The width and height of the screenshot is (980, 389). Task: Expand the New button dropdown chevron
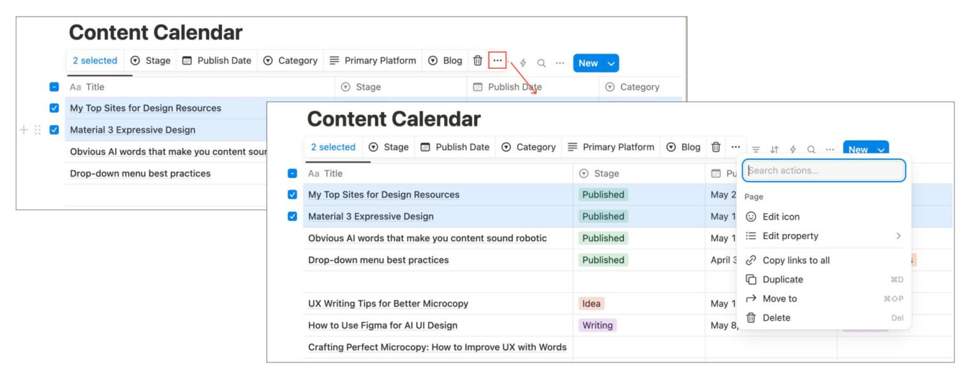(882, 149)
